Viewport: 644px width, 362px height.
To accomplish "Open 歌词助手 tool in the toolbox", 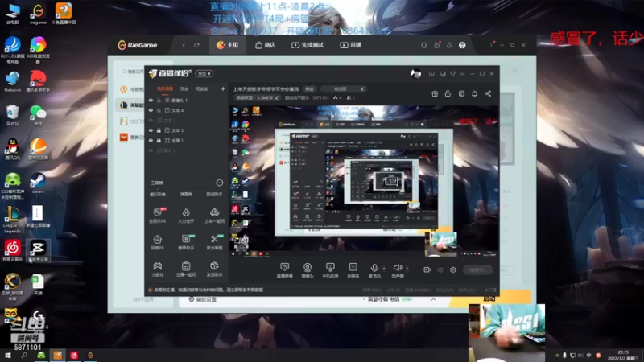I will coord(214,194).
